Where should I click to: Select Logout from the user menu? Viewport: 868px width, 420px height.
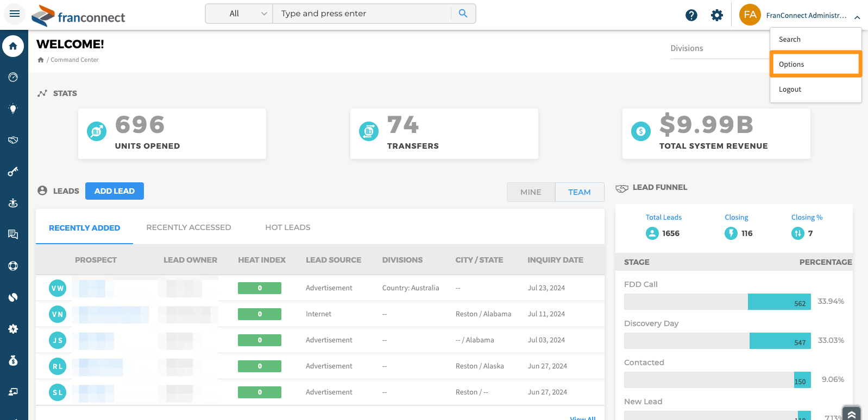815,89
